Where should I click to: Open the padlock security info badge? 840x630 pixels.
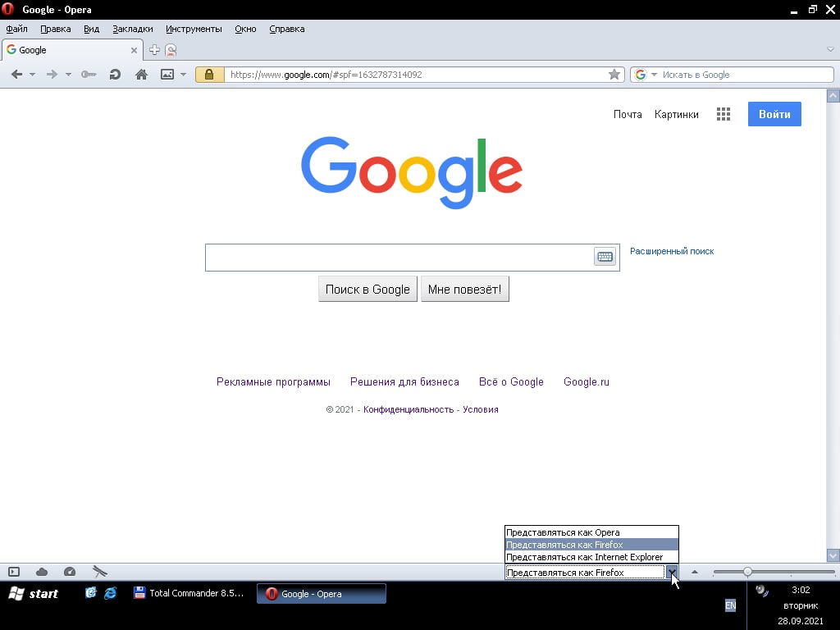(209, 75)
